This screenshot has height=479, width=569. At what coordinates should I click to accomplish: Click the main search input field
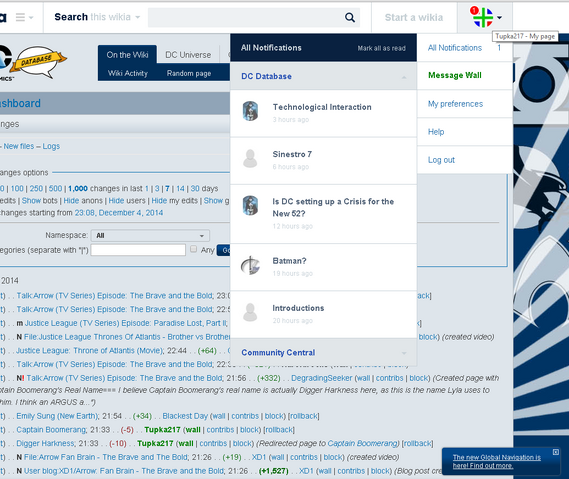(x=246, y=17)
